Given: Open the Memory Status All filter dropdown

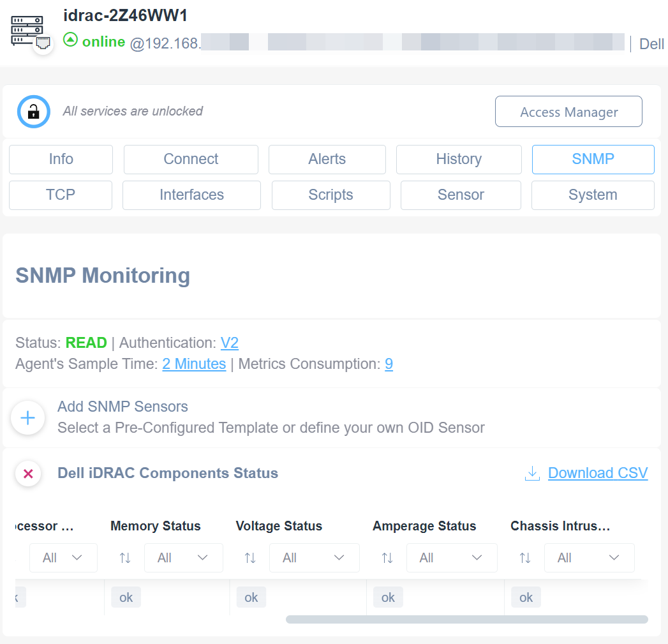Looking at the screenshot, I should pos(184,557).
